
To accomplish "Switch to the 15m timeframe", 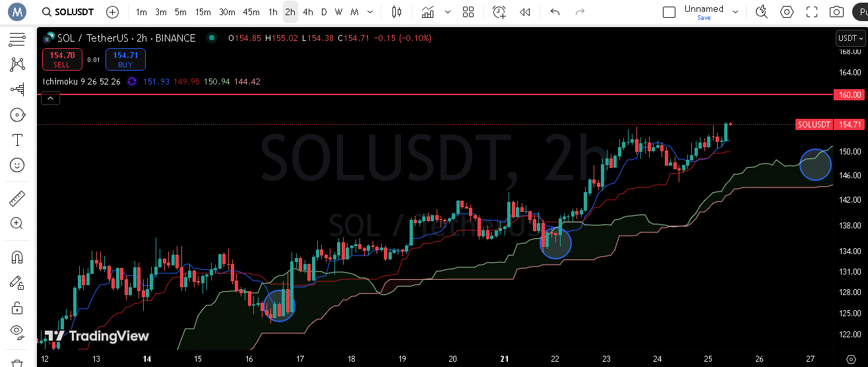I will point(203,12).
